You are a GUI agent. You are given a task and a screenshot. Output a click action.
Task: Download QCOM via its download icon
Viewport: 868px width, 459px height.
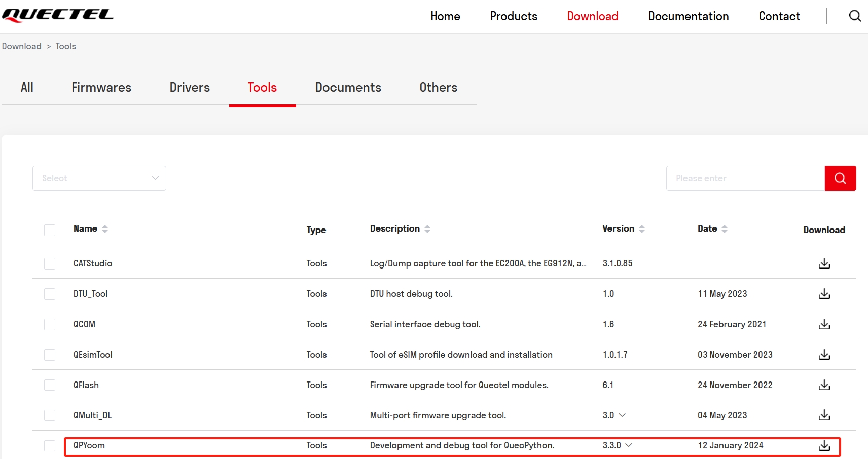point(824,324)
